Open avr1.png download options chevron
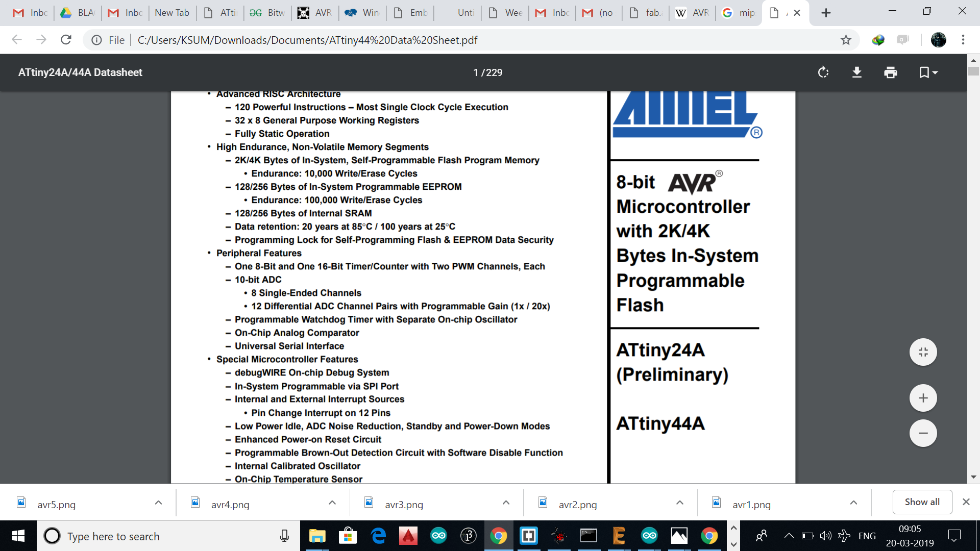Screen dimensions: 980x551 (x=853, y=503)
